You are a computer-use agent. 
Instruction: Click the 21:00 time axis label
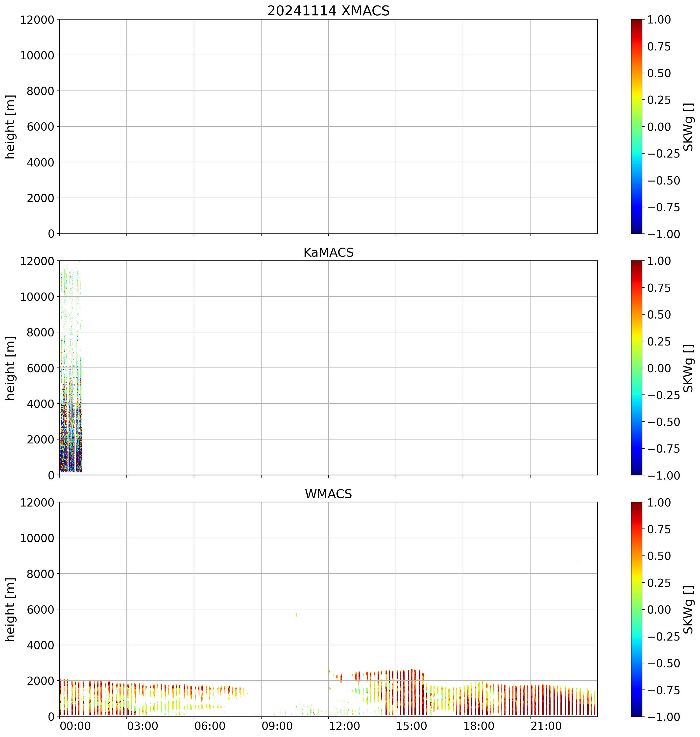[x=546, y=726]
